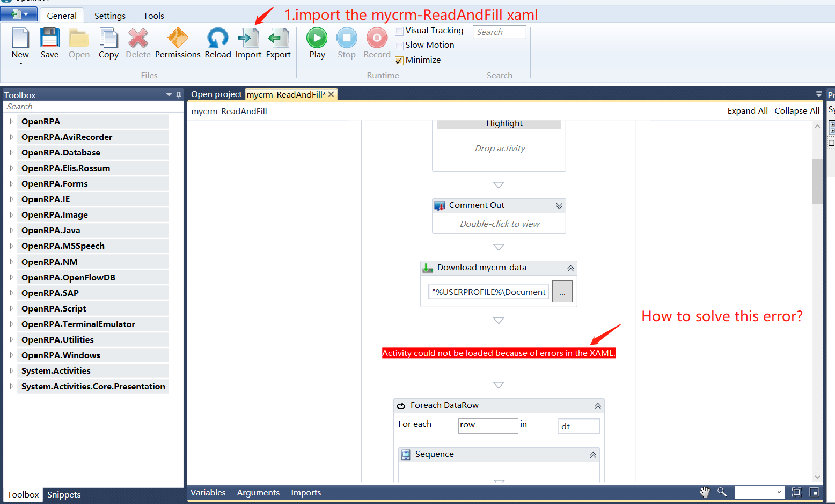Switch to the Settings ribbon tab

(x=110, y=16)
